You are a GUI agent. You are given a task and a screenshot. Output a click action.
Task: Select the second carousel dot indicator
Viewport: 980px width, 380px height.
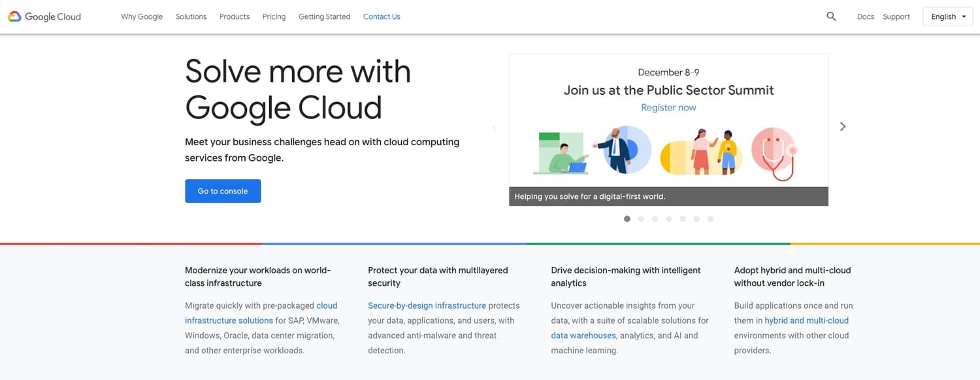(641, 219)
